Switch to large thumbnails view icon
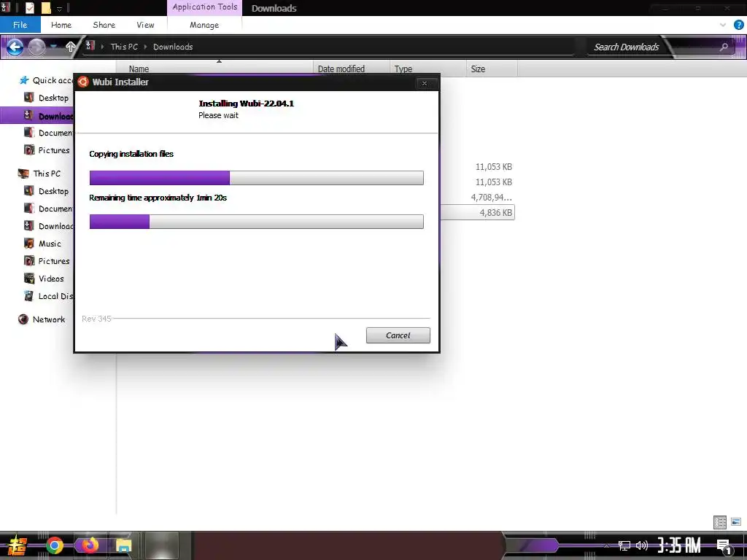Viewport: 747px width, 560px height. pyautogui.click(x=736, y=522)
